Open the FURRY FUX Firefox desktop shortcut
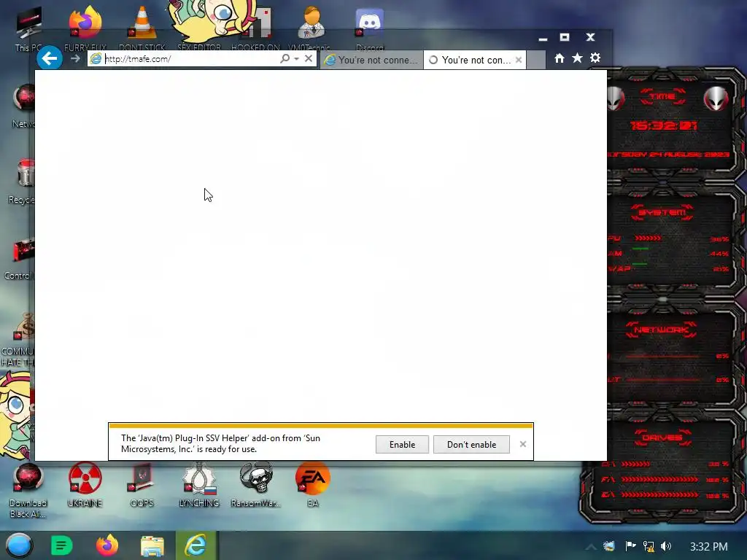747x560 pixels. pos(85,28)
